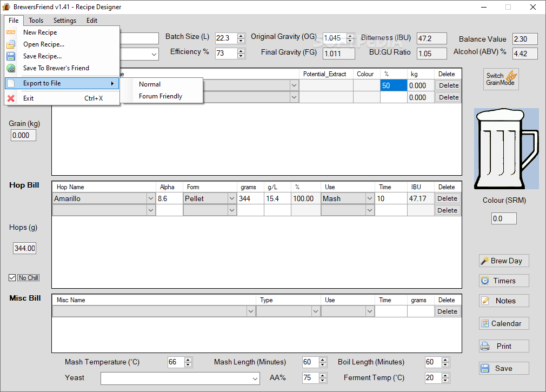
Task: Click the Mash Temperature stepper arrows
Action: pos(188,362)
